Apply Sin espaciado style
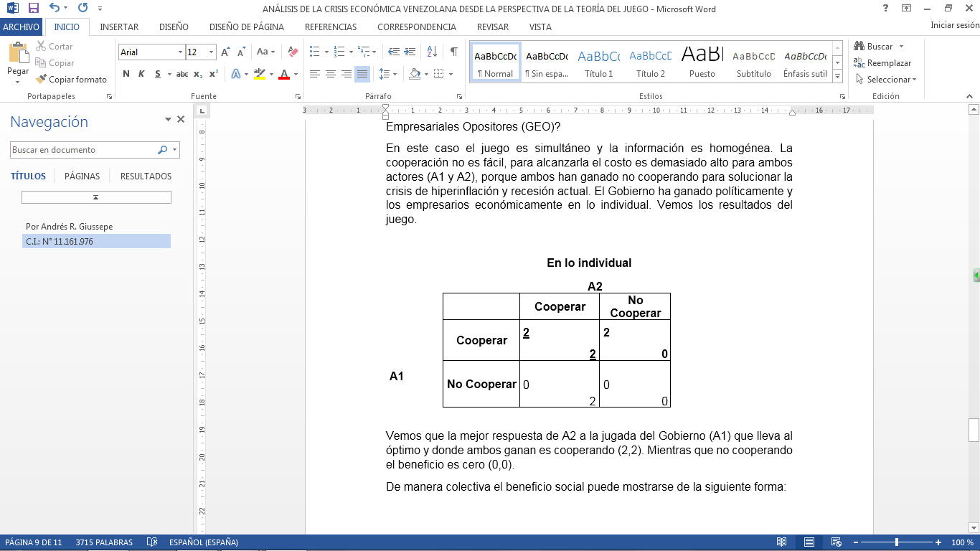The image size is (980, 551). tap(547, 63)
